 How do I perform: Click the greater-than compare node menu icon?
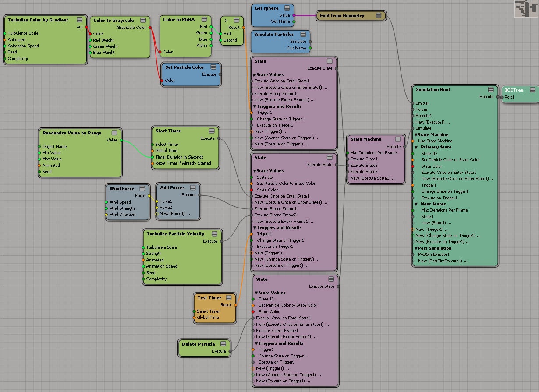click(x=237, y=20)
